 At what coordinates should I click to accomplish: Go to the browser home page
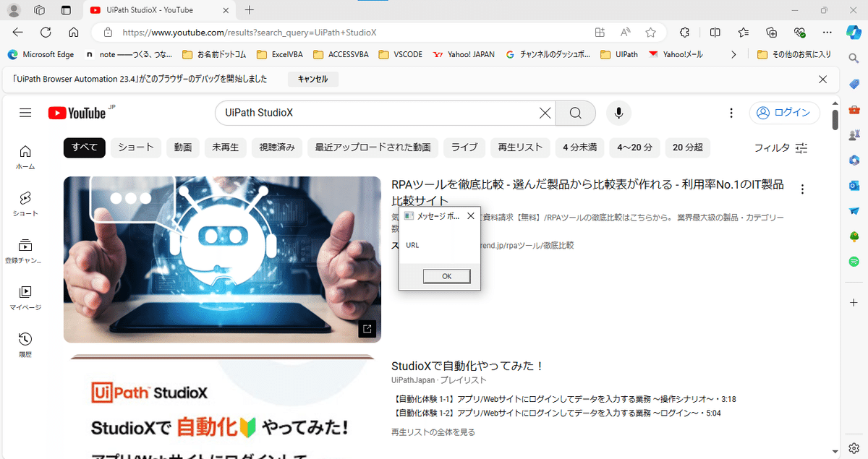point(73,33)
